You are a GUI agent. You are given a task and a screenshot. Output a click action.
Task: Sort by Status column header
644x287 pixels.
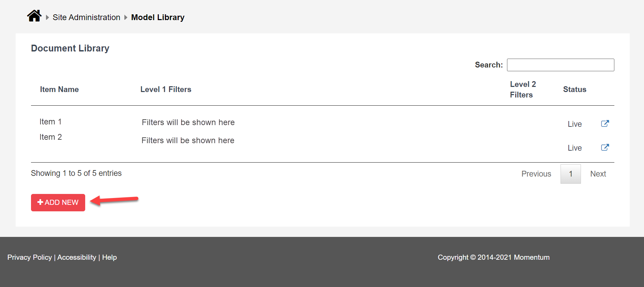click(575, 89)
